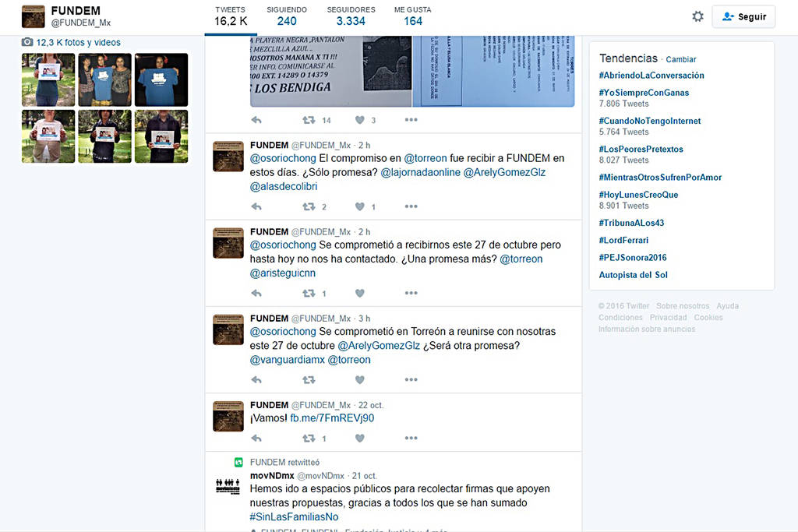798x532 pixels.
Task: Expand more options on '¿Será otra promesa?' tweet
Action: 411,380
